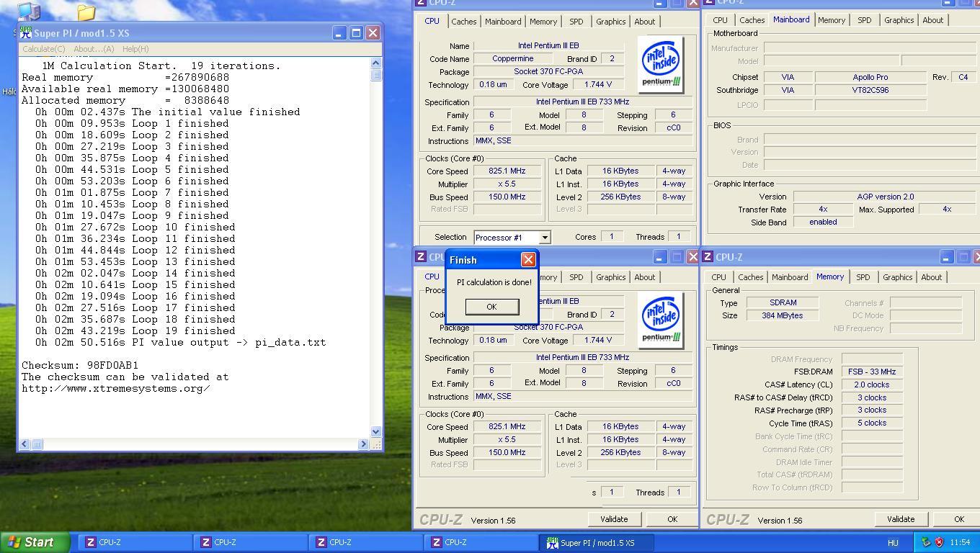Select Caches tab in top-right CPU-Z window
Screen dimensions: 980x553
click(x=752, y=20)
